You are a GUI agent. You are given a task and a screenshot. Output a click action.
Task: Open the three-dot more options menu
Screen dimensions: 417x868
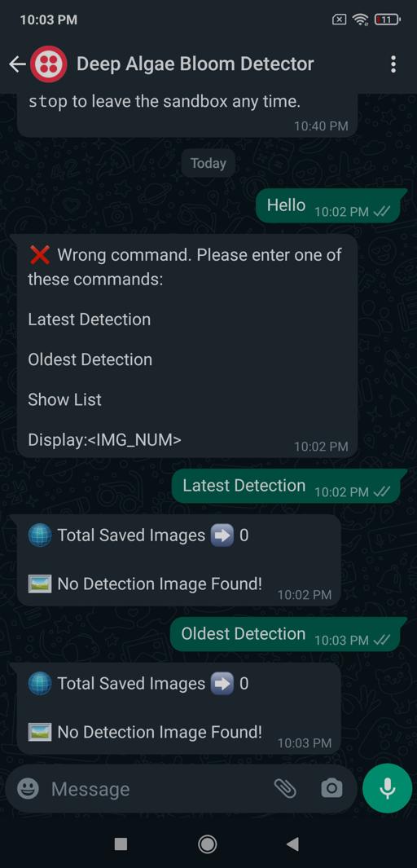point(393,64)
